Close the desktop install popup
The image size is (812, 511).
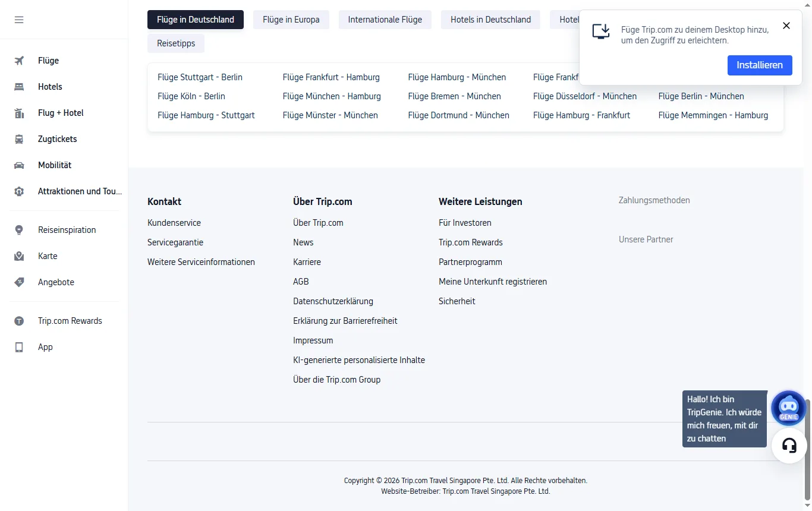click(786, 26)
